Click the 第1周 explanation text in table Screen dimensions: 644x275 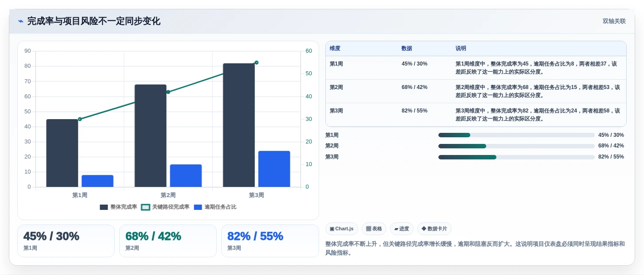pos(536,68)
